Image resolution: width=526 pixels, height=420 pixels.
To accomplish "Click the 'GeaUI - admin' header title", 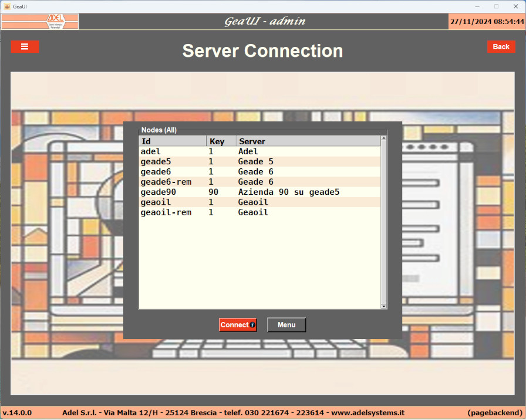I will pyautogui.click(x=265, y=21).
